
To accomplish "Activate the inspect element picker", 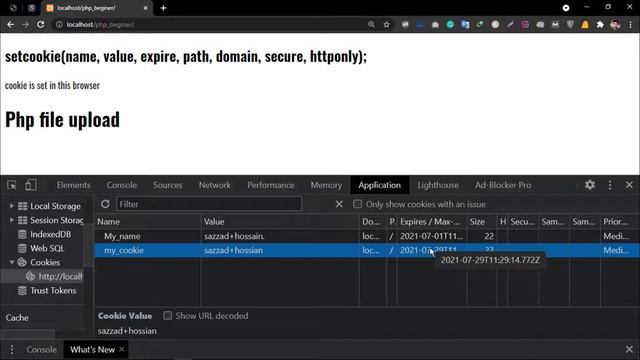I will point(12,185).
